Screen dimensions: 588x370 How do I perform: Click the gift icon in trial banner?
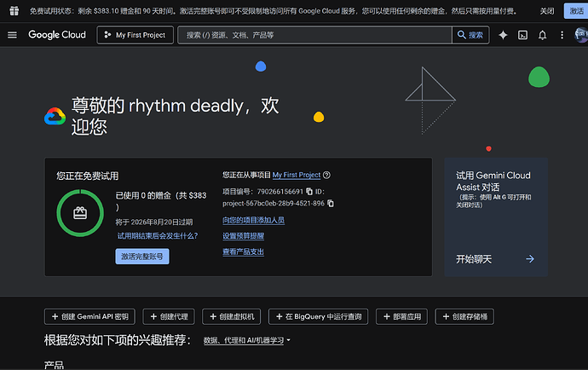point(14,11)
